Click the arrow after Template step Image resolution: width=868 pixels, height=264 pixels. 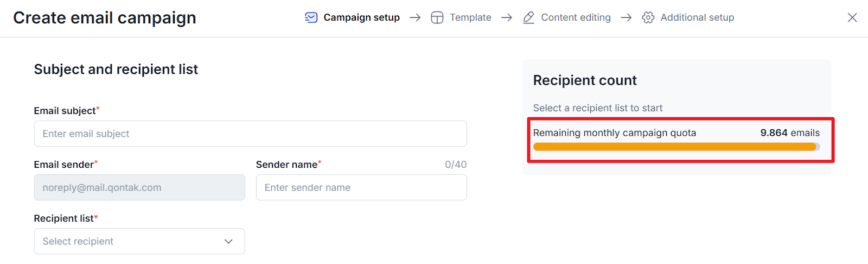click(507, 17)
